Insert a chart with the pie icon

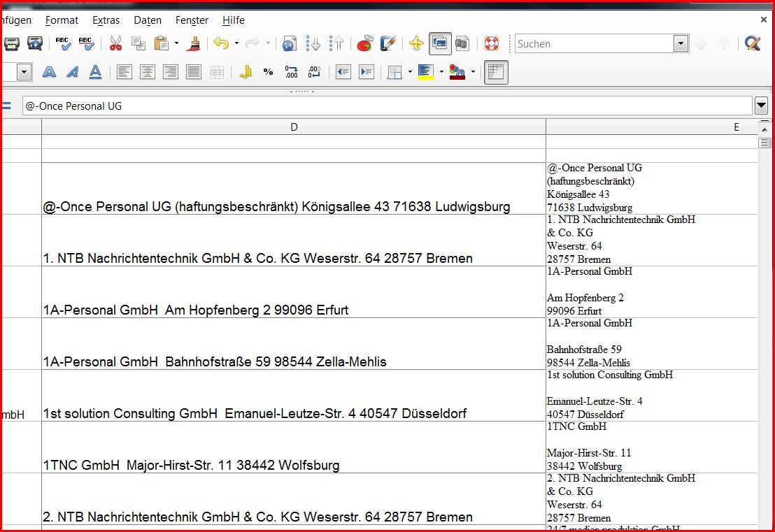364,43
